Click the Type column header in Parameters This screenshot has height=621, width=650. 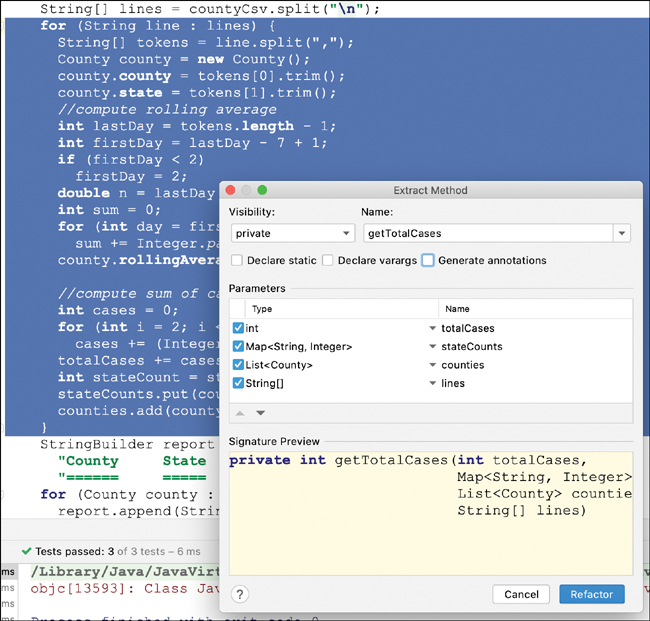click(x=262, y=309)
